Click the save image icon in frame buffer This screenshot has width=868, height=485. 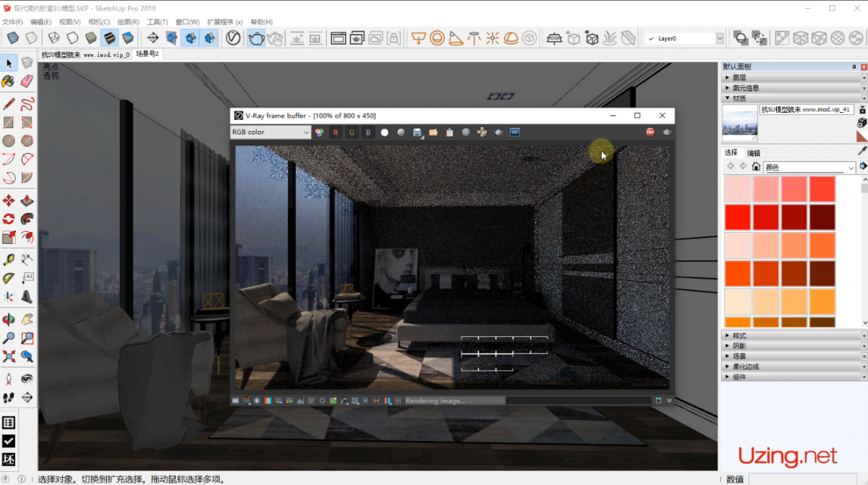[417, 132]
